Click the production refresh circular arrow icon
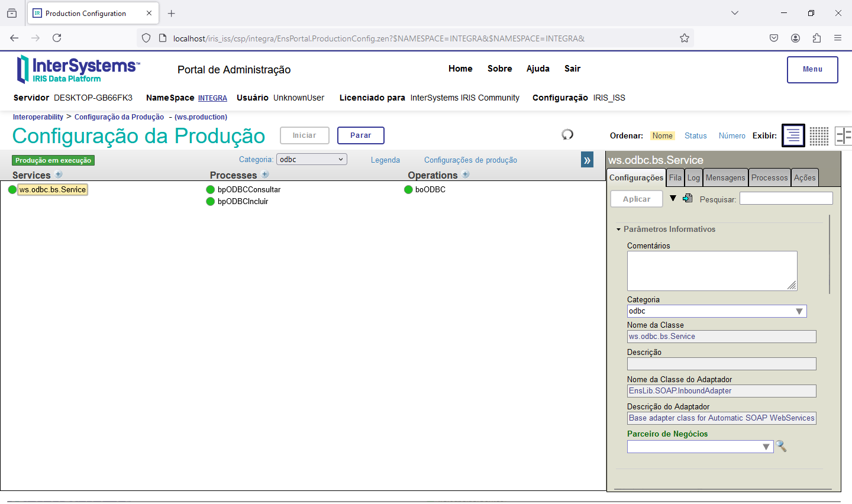The width and height of the screenshot is (852, 504). click(567, 135)
